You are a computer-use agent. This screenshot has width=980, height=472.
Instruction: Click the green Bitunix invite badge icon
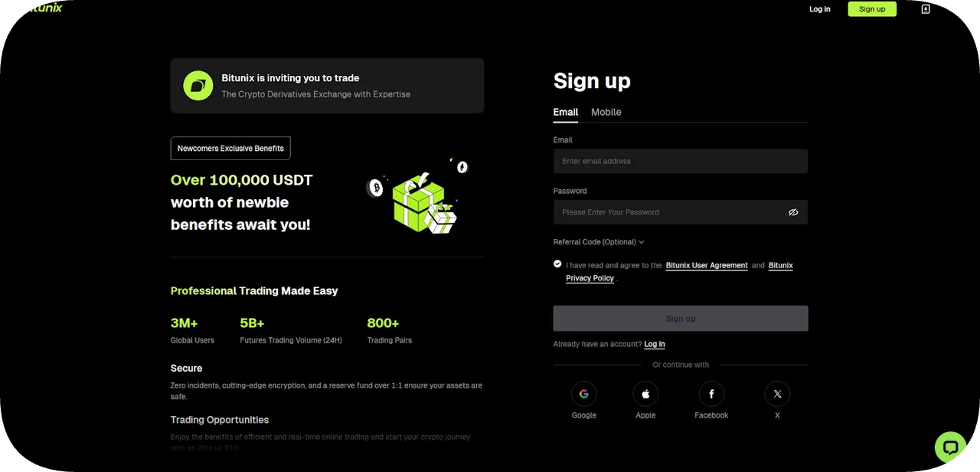click(198, 86)
